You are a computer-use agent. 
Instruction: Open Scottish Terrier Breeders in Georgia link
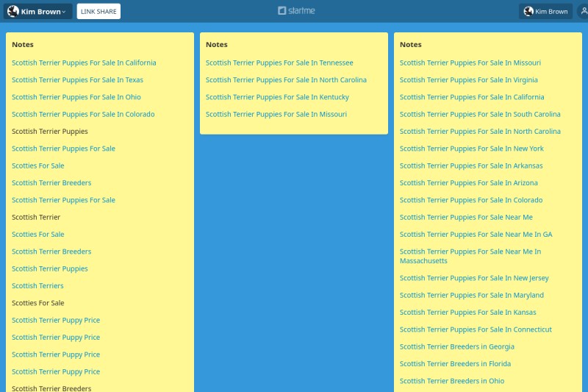click(x=456, y=346)
